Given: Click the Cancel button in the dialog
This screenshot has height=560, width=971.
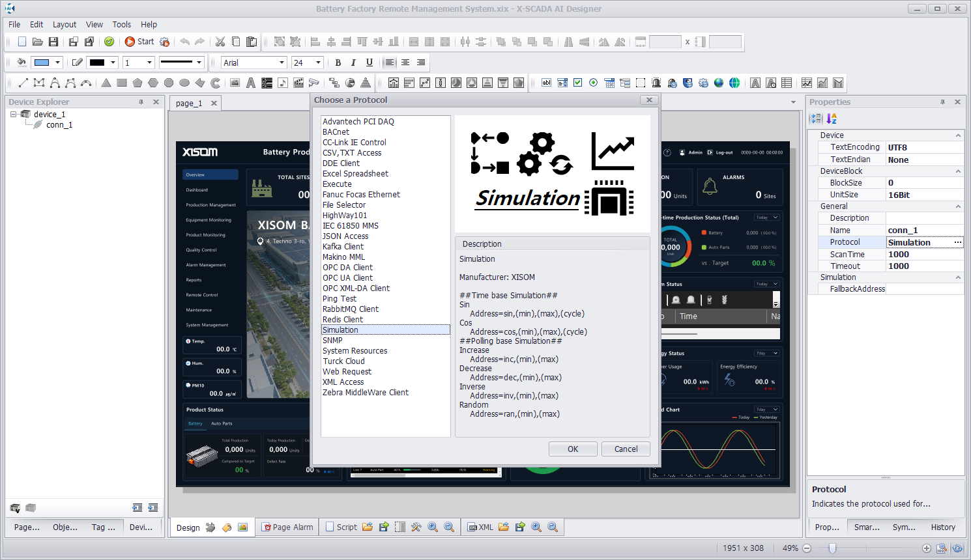Looking at the screenshot, I should (x=626, y=449).
